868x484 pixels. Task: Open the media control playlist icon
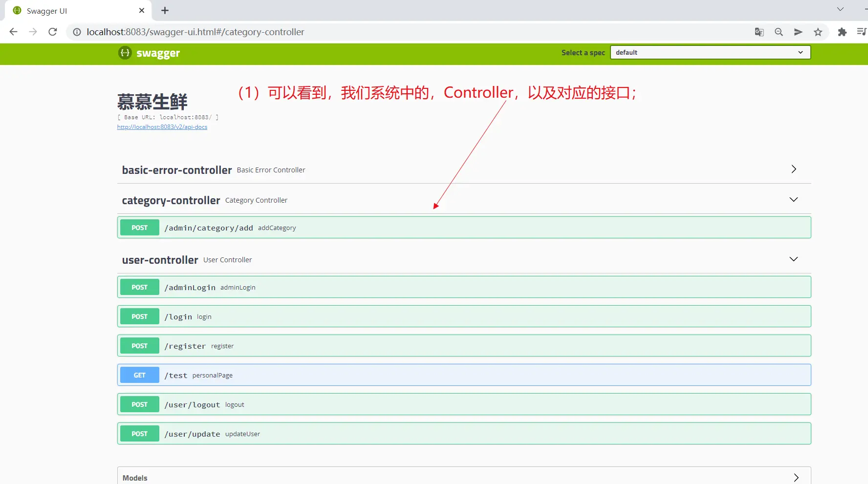[x=862, y=32]
